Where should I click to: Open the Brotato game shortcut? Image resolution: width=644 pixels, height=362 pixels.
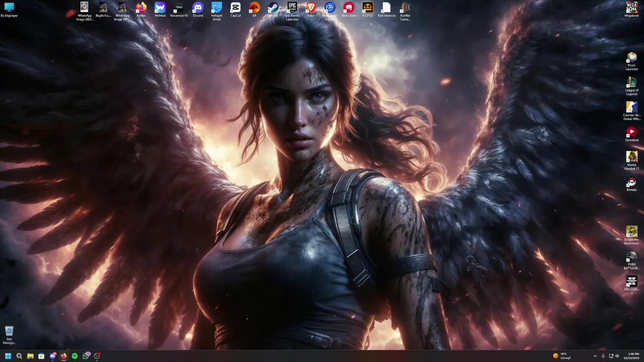[631, 184]
